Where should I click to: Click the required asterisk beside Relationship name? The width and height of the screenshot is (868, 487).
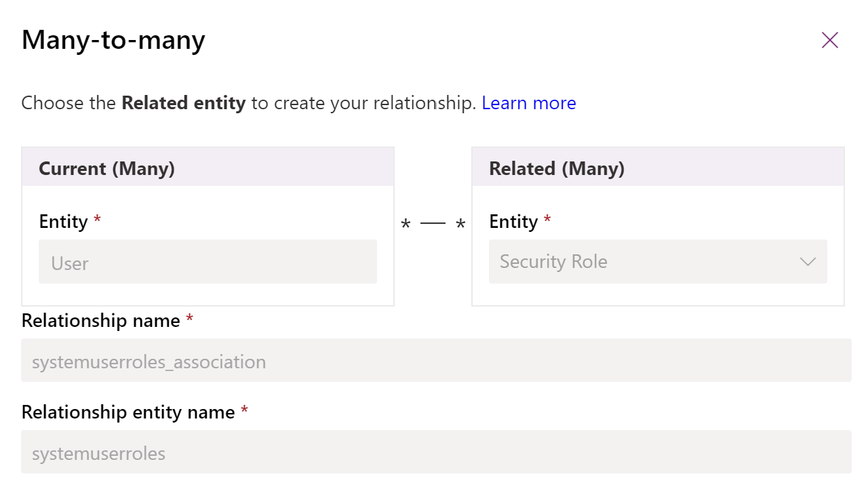pyautogui.click(x=190, y=319)
